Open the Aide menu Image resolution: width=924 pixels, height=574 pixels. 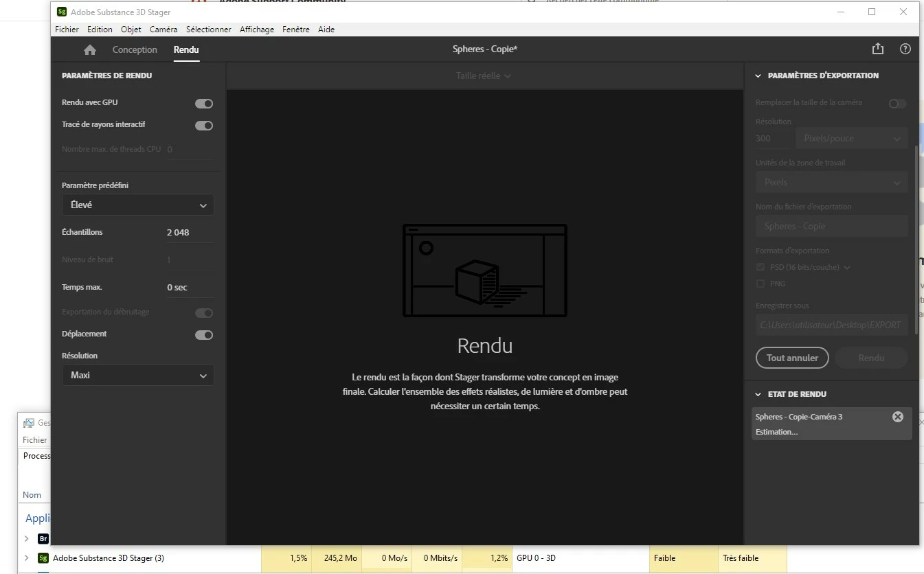pos(326,30)
